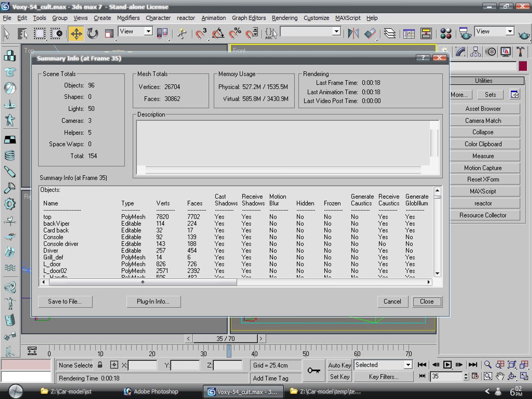The height and width of the screenshot is (399, 532).
Task: Click the object color swatch
Action: coord(523,66)
